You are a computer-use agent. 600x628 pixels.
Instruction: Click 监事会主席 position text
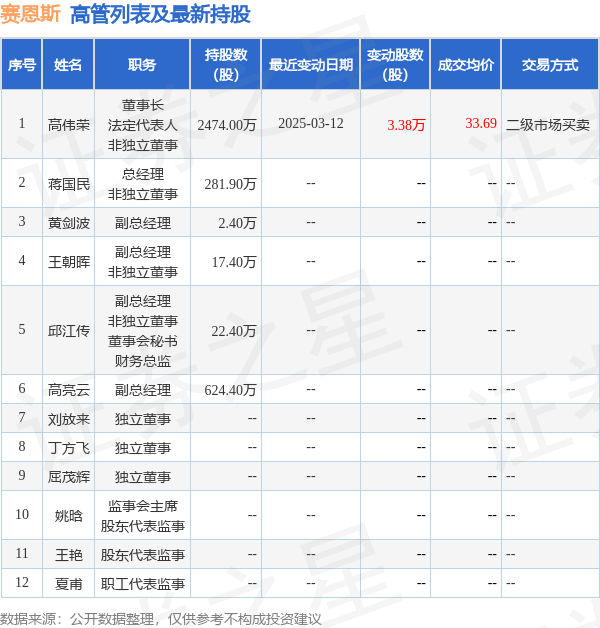143,506
